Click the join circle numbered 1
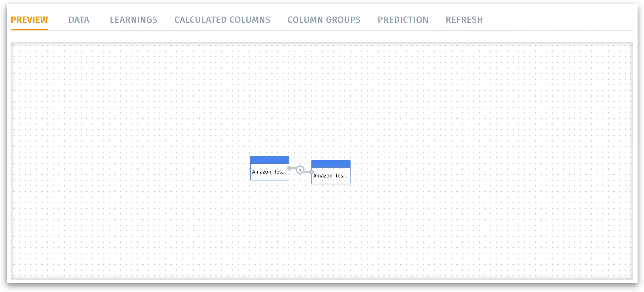The height and width of the screenshot is (292, 644). 300,170
